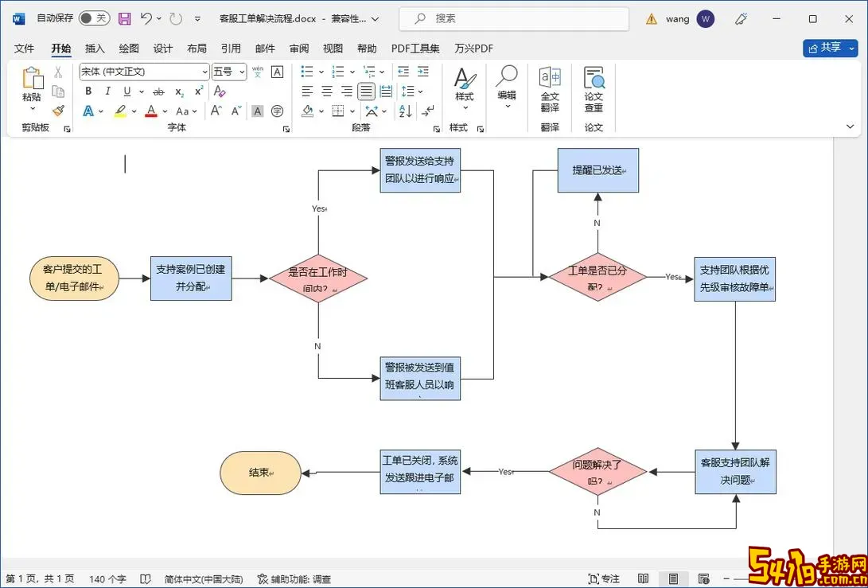Decrease the font size
The height and width of the screenshot is (588, 868).
click(236, 111)
